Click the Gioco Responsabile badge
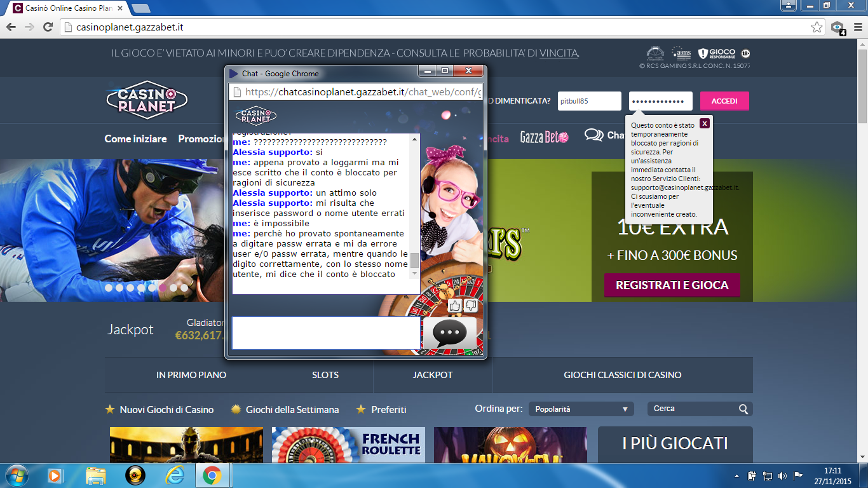 (x=717, y=53)
